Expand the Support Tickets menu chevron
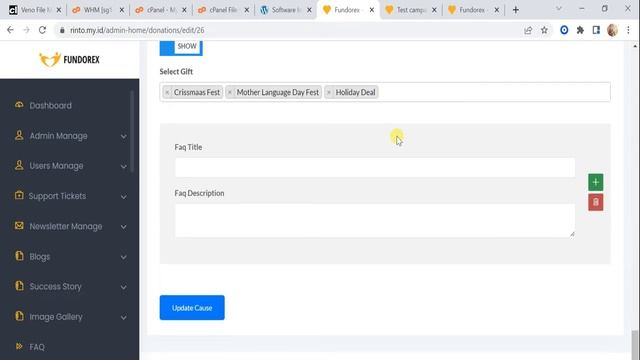This screenshot has height=360, width=640. pyautogui.click(x=123, y=197)
